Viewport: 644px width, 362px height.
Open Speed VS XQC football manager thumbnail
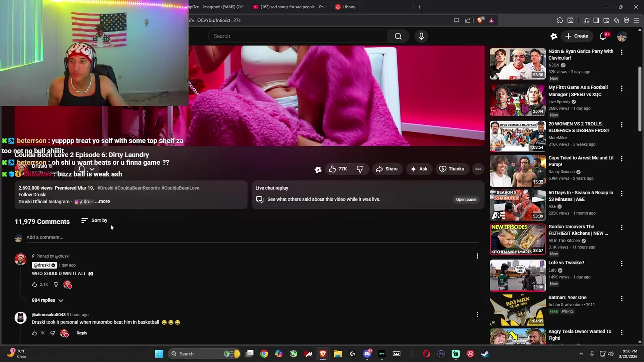click(518, 101)
